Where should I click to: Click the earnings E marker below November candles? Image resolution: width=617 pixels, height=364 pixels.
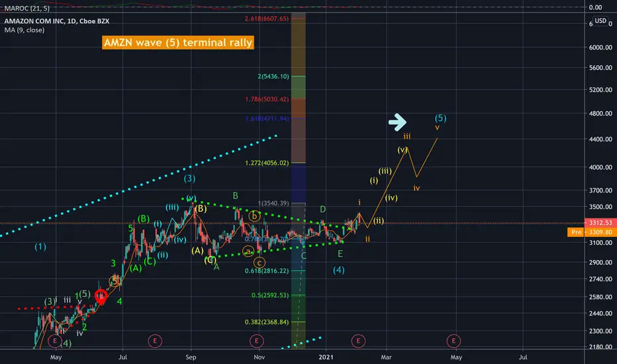(257, 341)
